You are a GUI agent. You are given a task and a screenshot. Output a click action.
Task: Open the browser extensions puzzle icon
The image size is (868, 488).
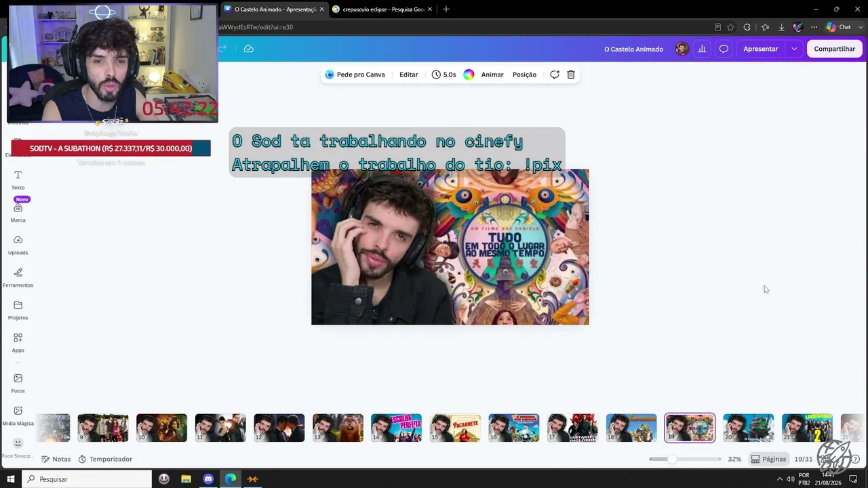(747, 27)
